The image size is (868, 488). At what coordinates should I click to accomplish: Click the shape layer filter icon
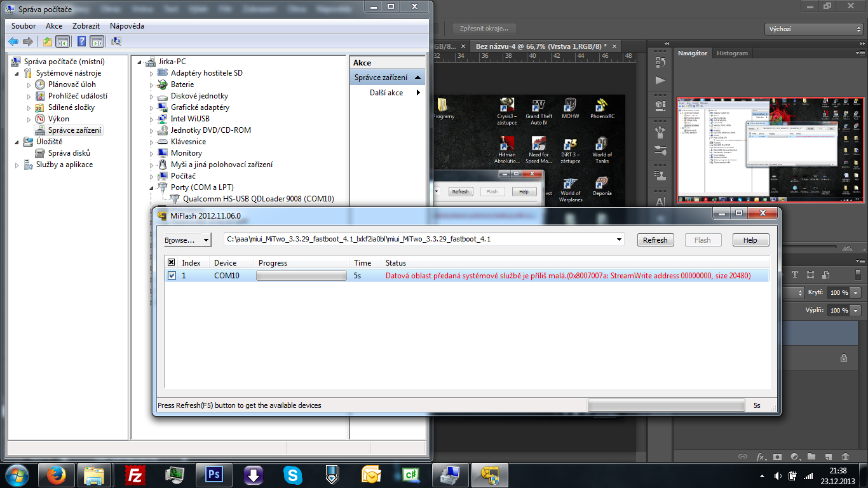[810, 275]
